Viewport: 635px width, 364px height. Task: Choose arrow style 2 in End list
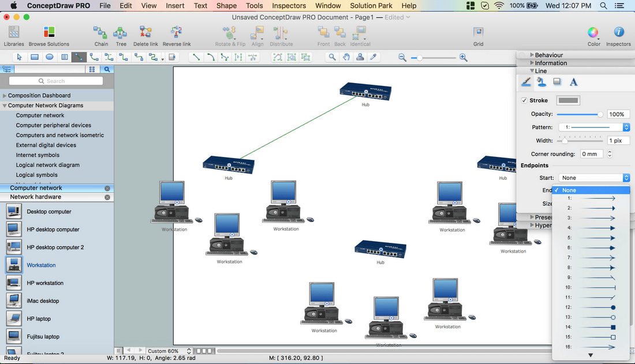[591, 208]
